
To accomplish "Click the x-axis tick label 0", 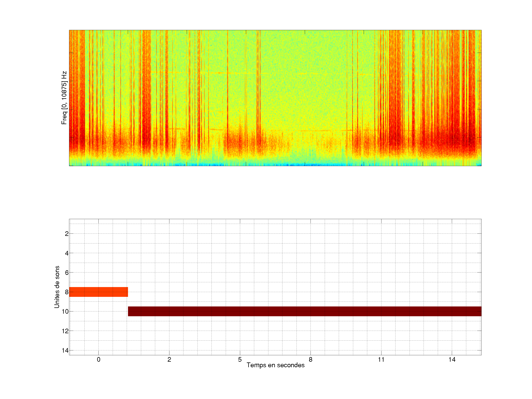I will (98, 359).
